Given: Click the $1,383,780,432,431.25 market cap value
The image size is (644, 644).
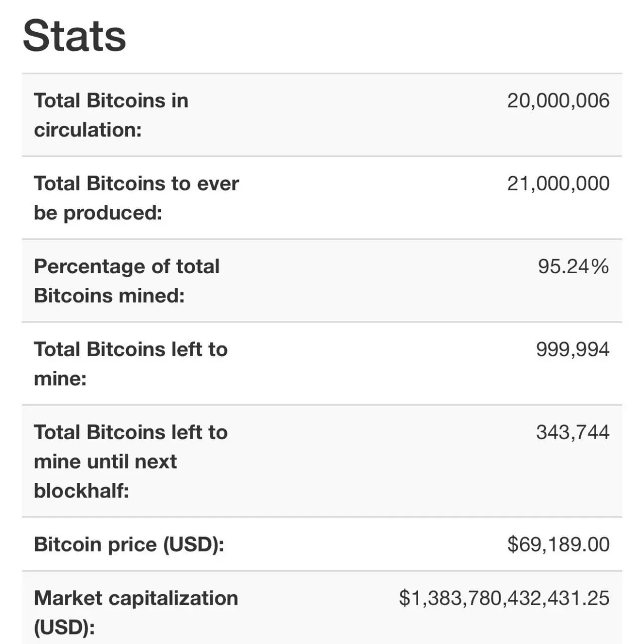Looking at the screenshot, I should pos(504,599).
